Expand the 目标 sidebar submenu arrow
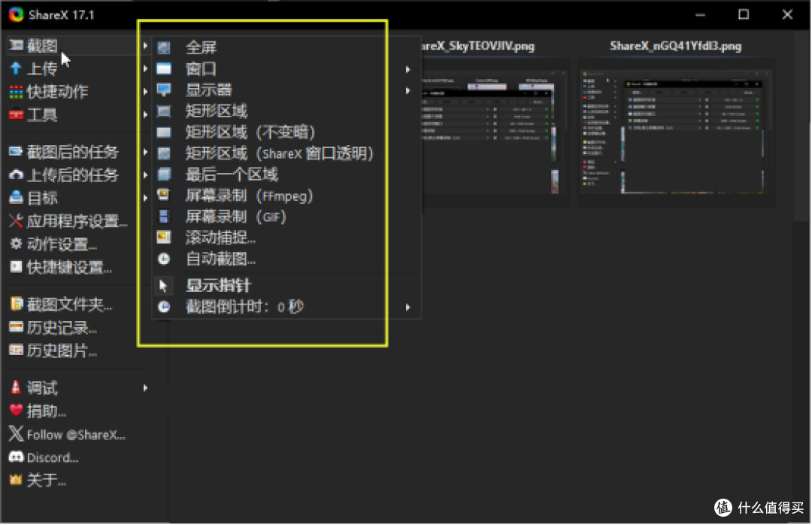 pyautogui.click(x=146, y=198)
